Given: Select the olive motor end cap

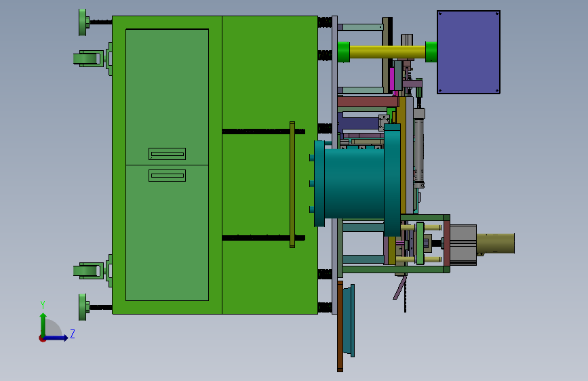Looking at the screenshot, I should pyautogui.click(x=495, y=243).
